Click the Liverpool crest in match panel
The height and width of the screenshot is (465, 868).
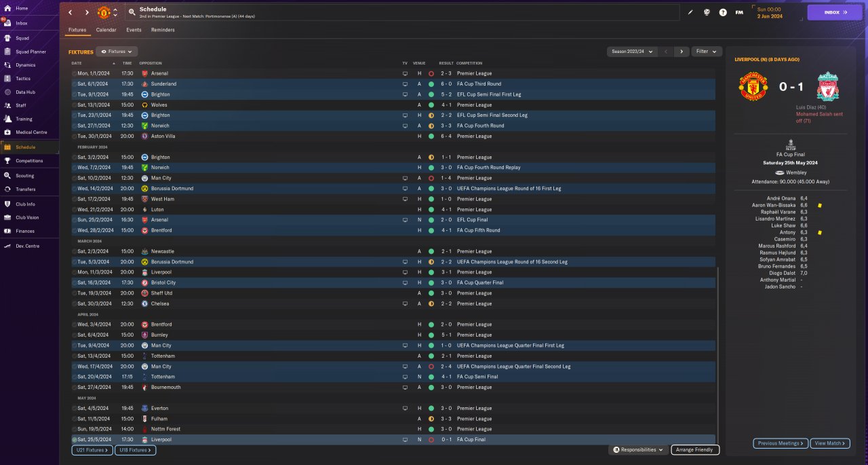coord(827,87)
